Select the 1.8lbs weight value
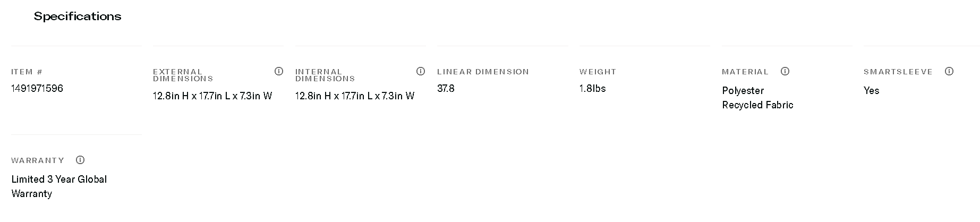The height and width of the screenshot is (222, 980). tap(592, 89)
